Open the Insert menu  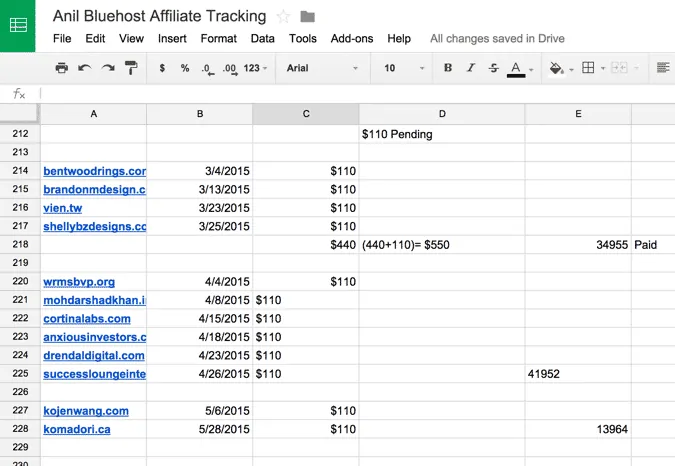(172, 39)
